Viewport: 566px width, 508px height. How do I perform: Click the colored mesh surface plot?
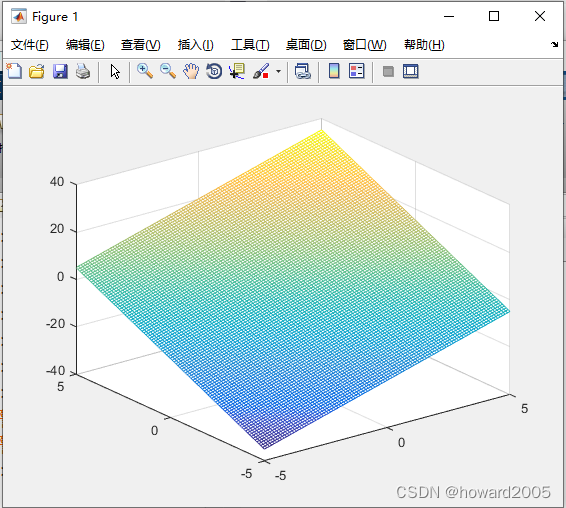pyautogui.click(x=292, y=289)
